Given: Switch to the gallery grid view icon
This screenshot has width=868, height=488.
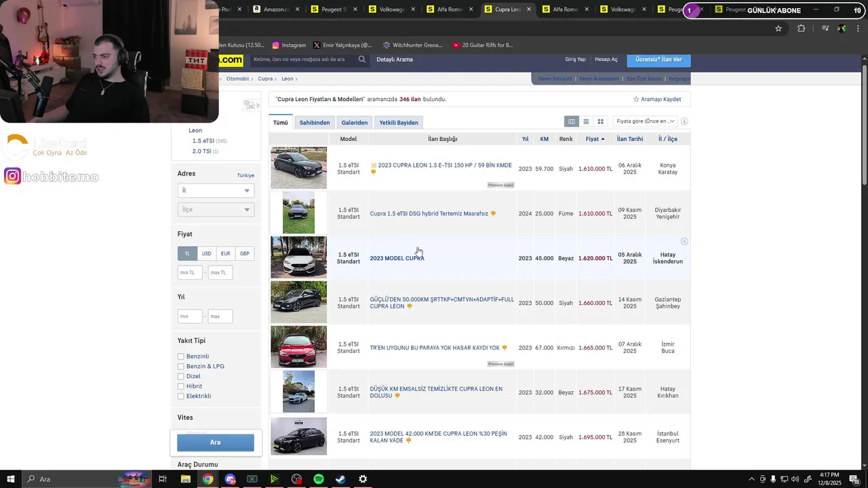Looking at the screenshot, I should pyautogui.click(x=600, y=121).
